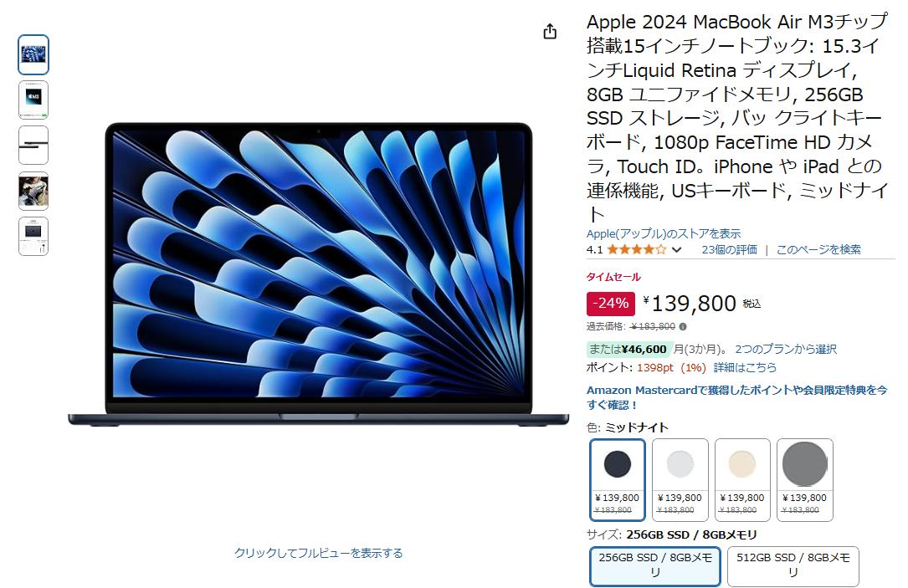Select first thumbnail of MacBook front view

[x=33, y=55]
